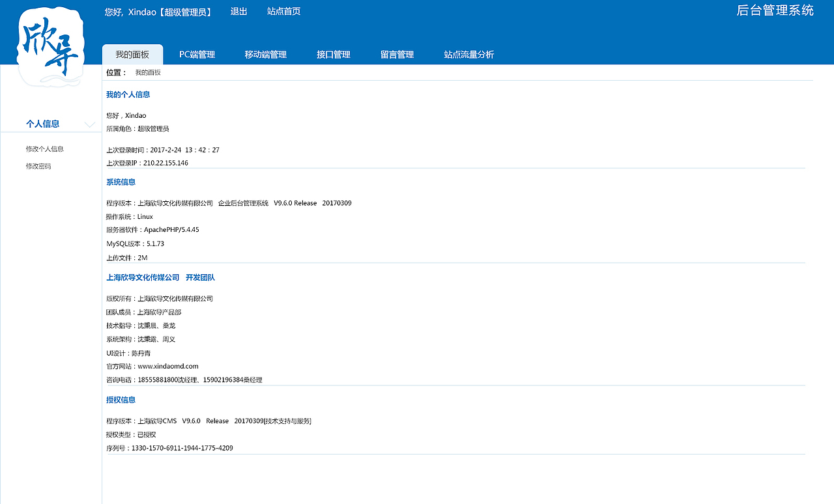Click the UI设计：陈丹青 line

(128, 354)
